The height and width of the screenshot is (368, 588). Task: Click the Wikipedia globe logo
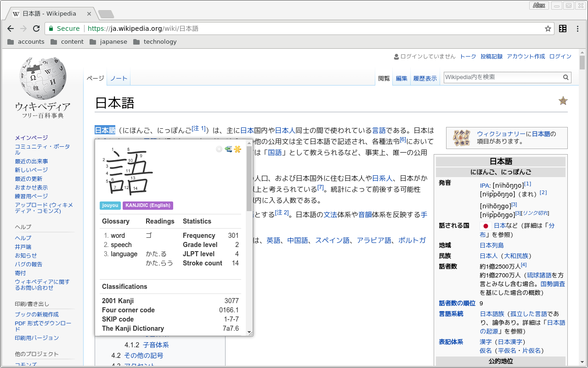click(x=43, y=79)
